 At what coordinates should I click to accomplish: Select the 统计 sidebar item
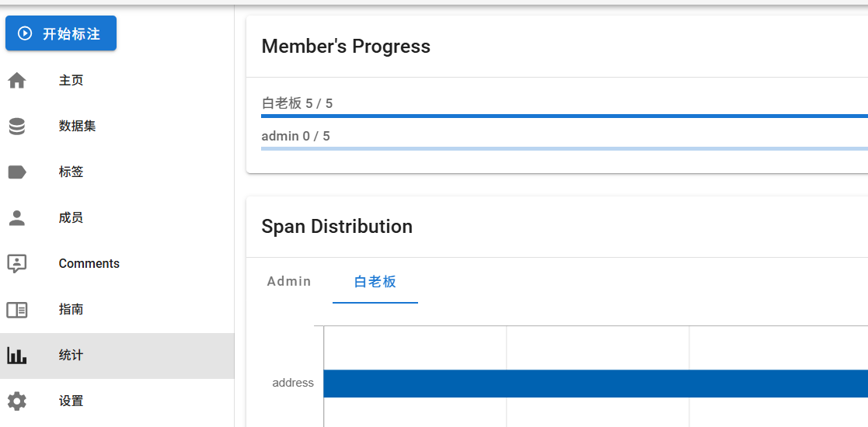coord(117,356)
